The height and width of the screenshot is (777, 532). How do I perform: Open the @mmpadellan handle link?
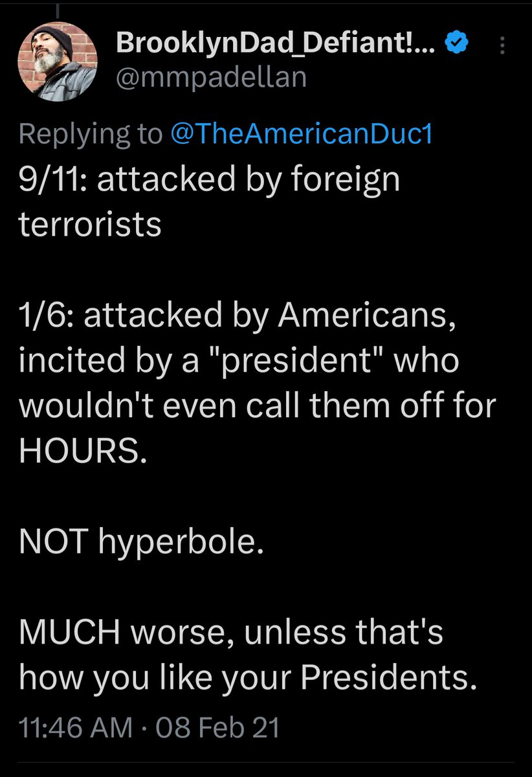(x=210, y=78)
